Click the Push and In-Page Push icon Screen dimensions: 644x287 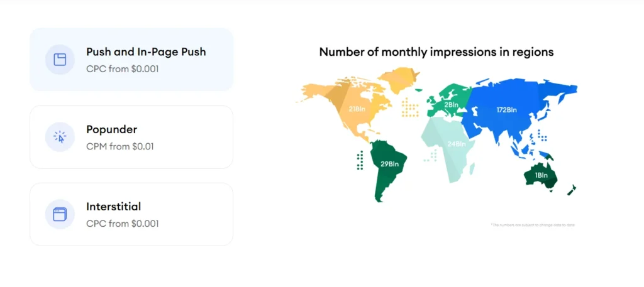pos(60,60)
